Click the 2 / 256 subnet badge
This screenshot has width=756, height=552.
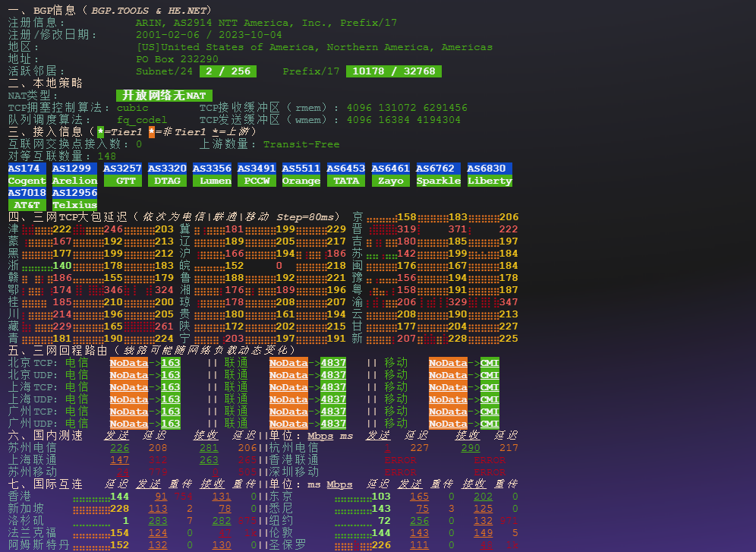pos(225,71)
